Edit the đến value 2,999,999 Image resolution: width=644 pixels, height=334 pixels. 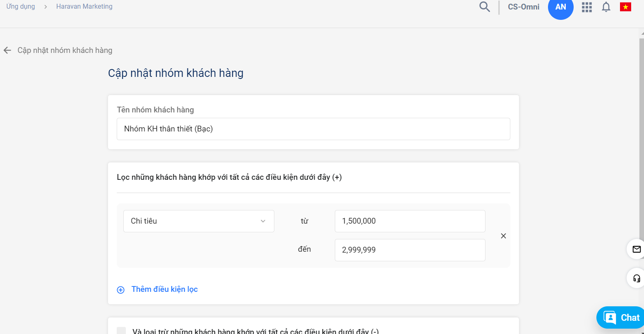(410, 250)
